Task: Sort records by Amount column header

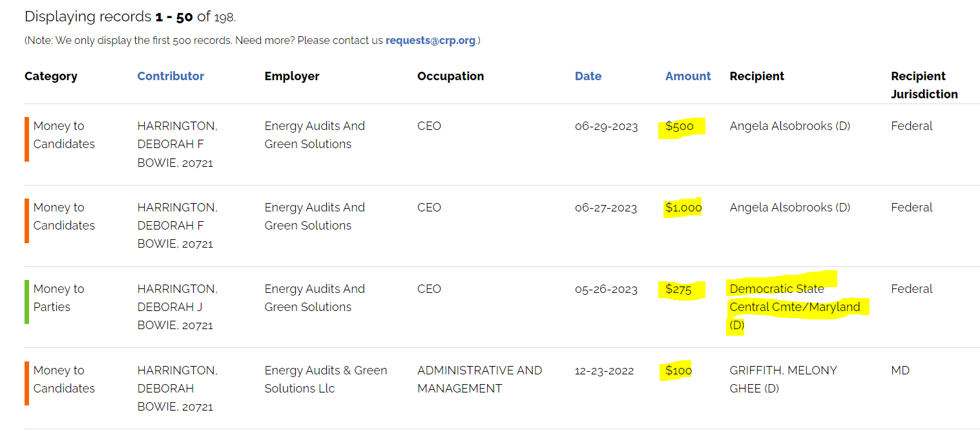Action: tap(688, 76)
